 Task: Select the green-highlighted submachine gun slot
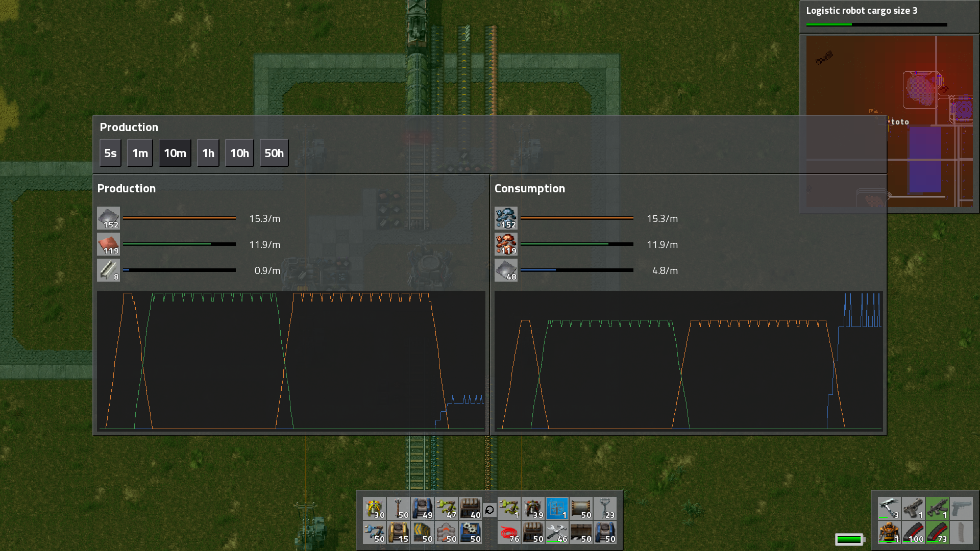point(937,509)
